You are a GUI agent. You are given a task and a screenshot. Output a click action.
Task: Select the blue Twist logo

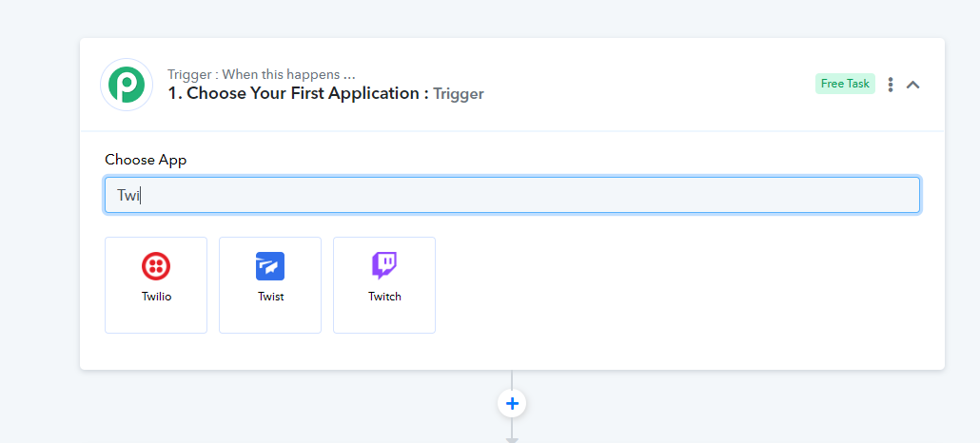[x=270, y=266]
